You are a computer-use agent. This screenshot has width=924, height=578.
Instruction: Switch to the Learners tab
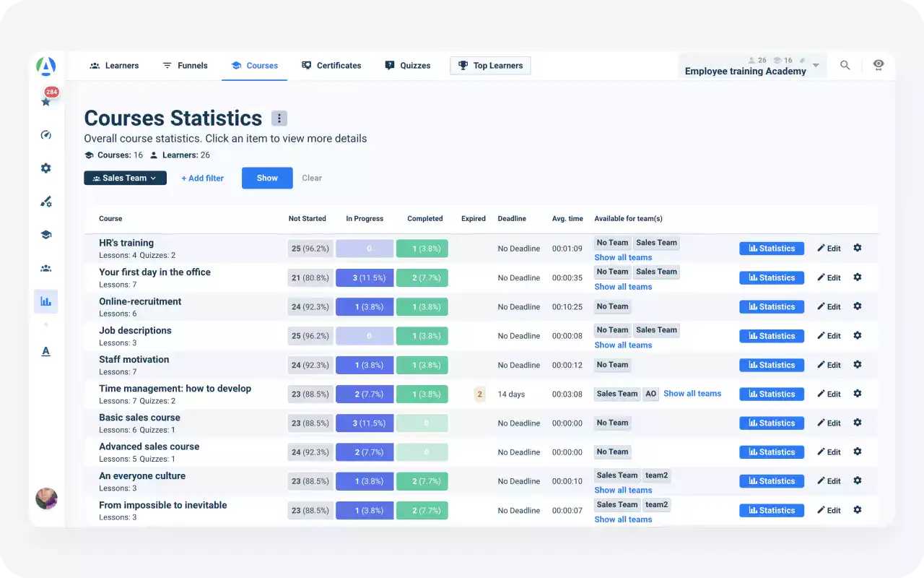point(114,66)
